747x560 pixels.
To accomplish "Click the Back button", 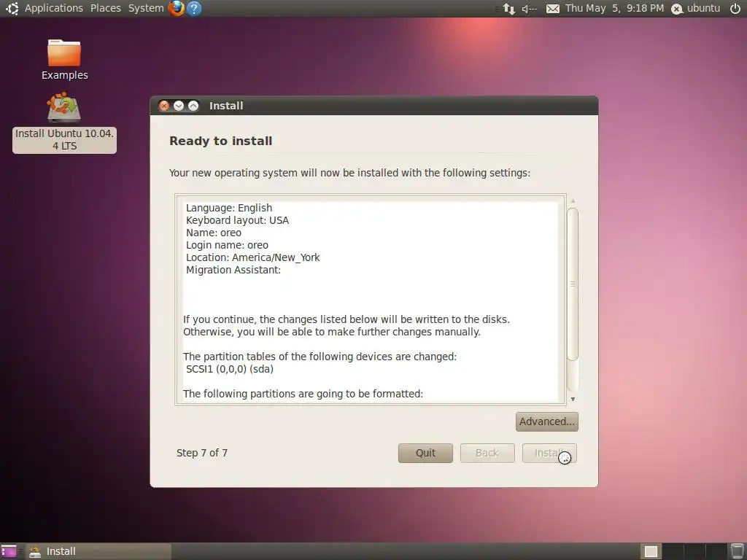I will (x=487, y=453).
